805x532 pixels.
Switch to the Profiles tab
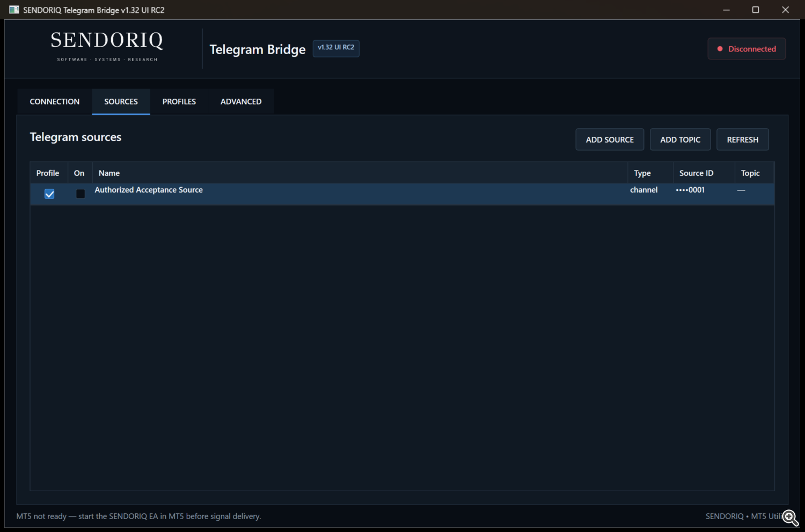coord(179,101)
